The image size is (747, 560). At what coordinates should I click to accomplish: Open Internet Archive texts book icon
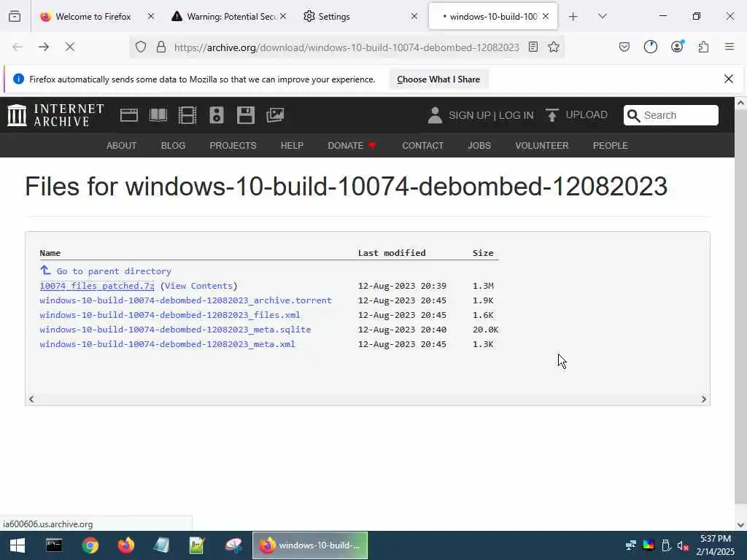pos(158,115)
